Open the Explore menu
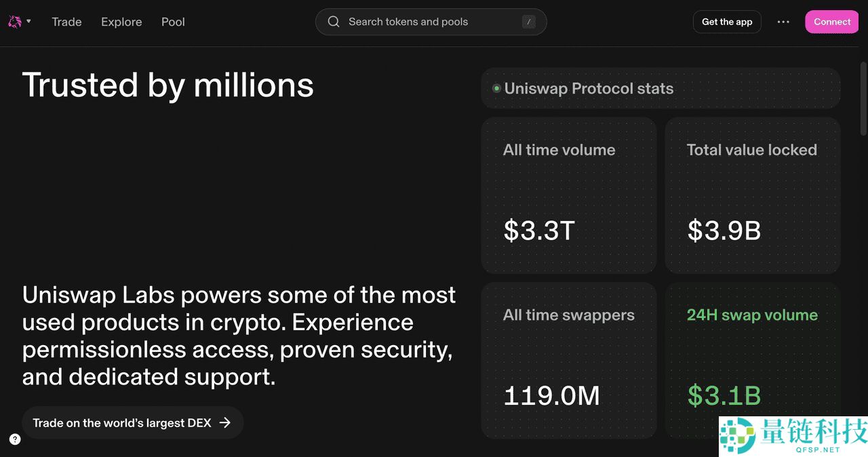The image size is (868, 457). point(121,21)
